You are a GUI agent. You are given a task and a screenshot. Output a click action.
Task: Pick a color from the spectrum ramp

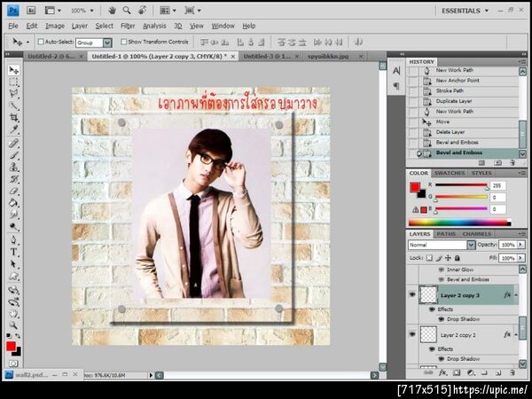point(459,223)
